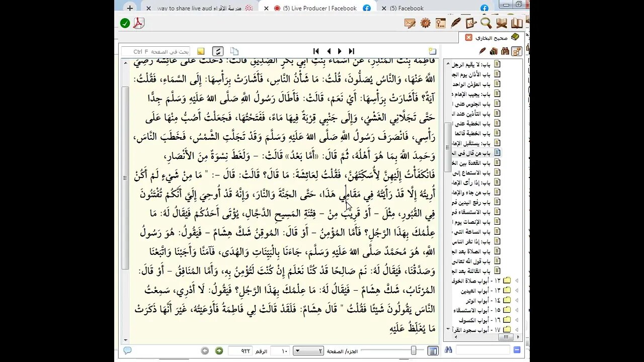The width and height of the screenshot is (644, 362).
Task: Go to the first page
Action: (316, 51)
